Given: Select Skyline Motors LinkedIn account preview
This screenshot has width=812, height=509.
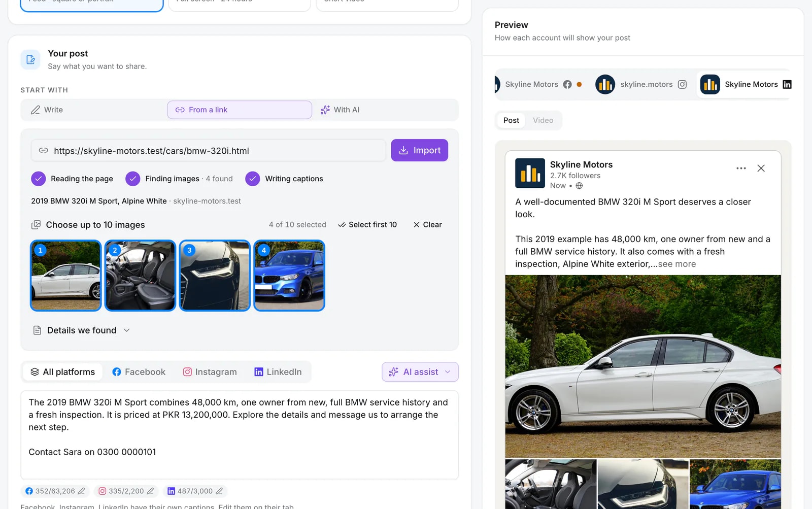Looking at the screenshot, I should (x=745, y=84).
